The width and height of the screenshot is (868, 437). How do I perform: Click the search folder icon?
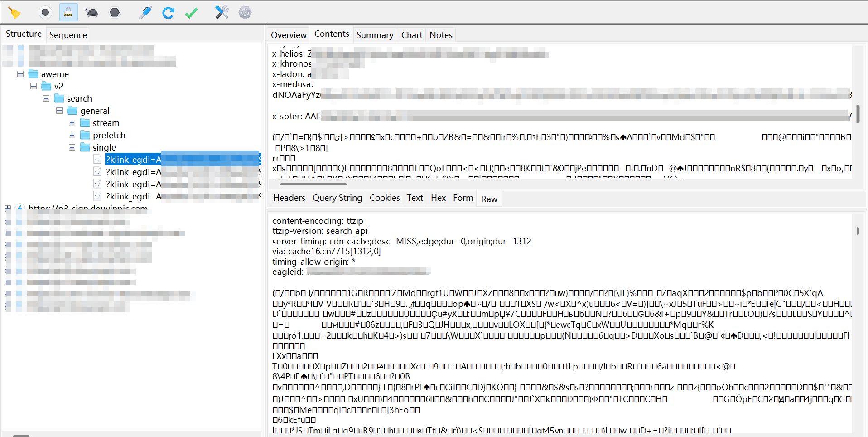pyautogui.click(x=59, y=98)
